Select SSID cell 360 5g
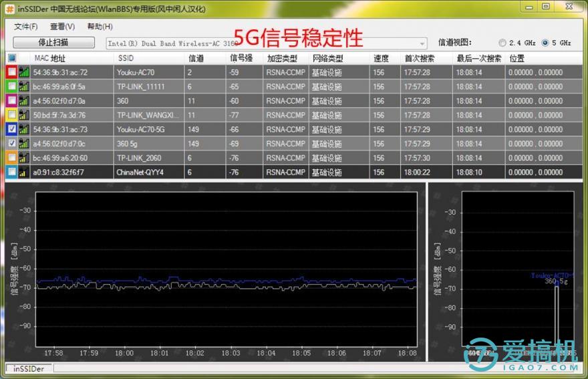 [127, 144]
